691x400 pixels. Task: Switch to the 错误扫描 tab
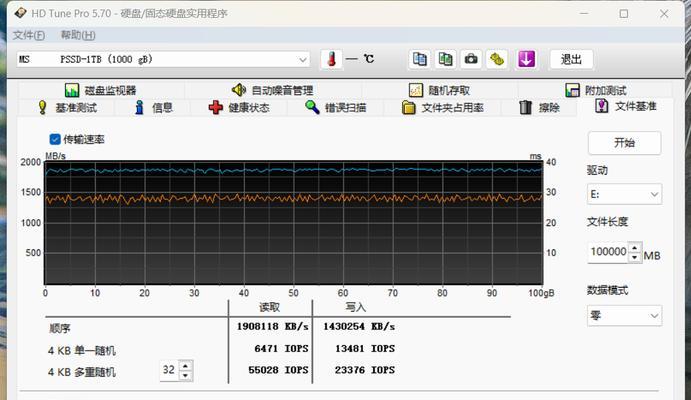[x=335, y=107]
